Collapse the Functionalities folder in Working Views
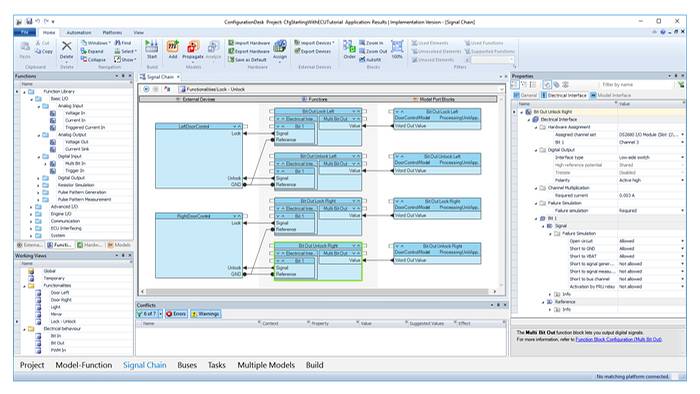Viewport: 700px width, 394px height. click(24, 286)
